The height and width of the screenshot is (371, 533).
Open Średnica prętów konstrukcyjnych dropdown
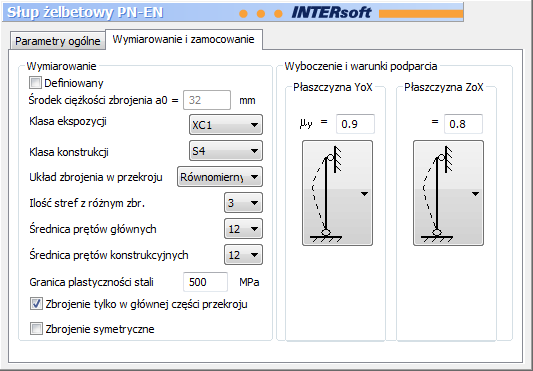pos(243,255)
